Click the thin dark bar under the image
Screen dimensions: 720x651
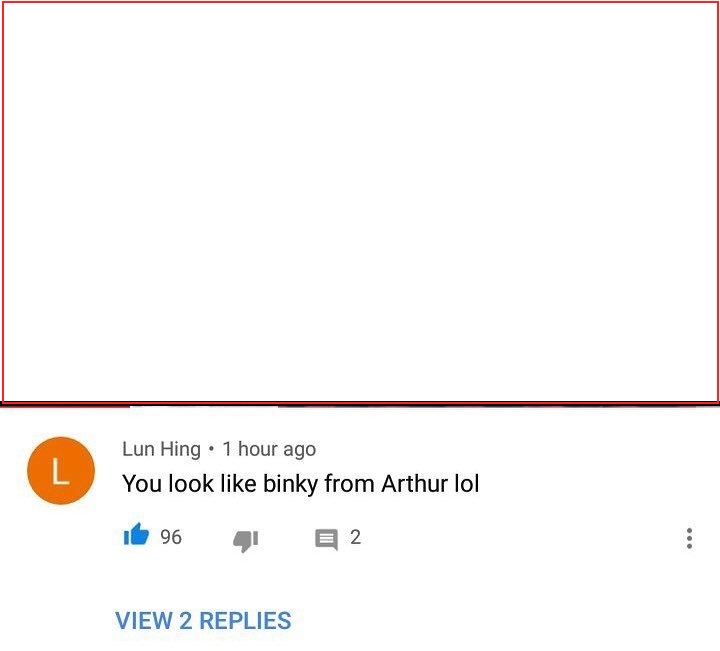click(360, 405)
